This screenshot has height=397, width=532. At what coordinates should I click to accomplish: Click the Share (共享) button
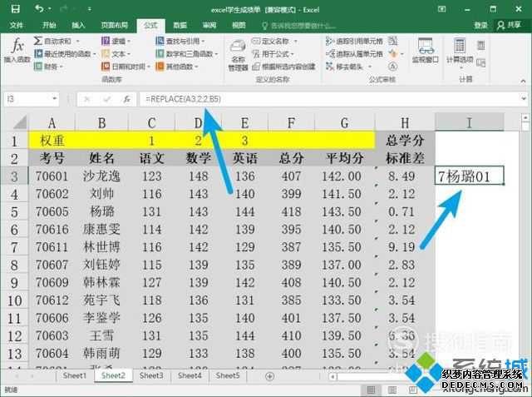tap(509, 25)
